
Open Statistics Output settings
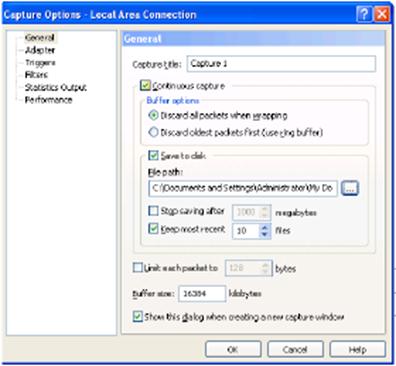tap(56, 87)
